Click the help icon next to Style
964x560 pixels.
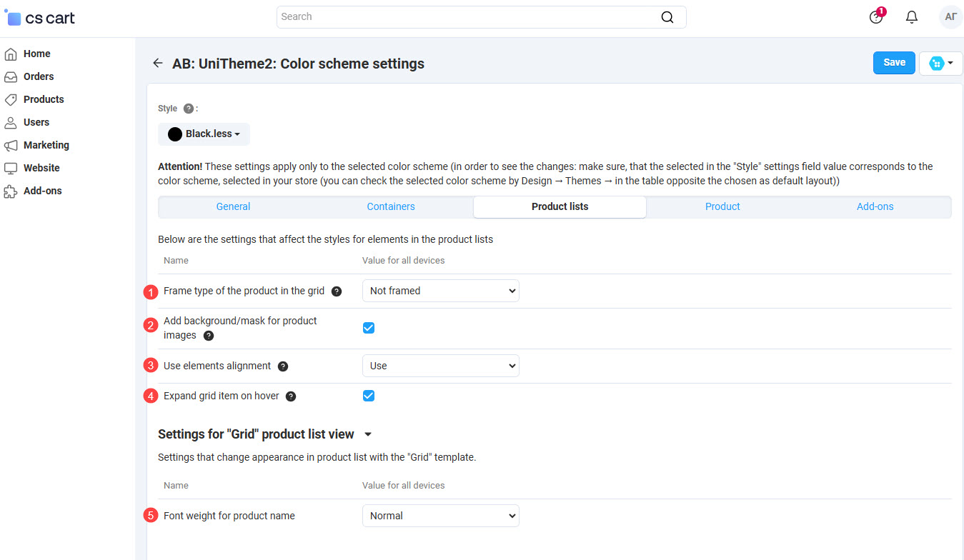189,109
